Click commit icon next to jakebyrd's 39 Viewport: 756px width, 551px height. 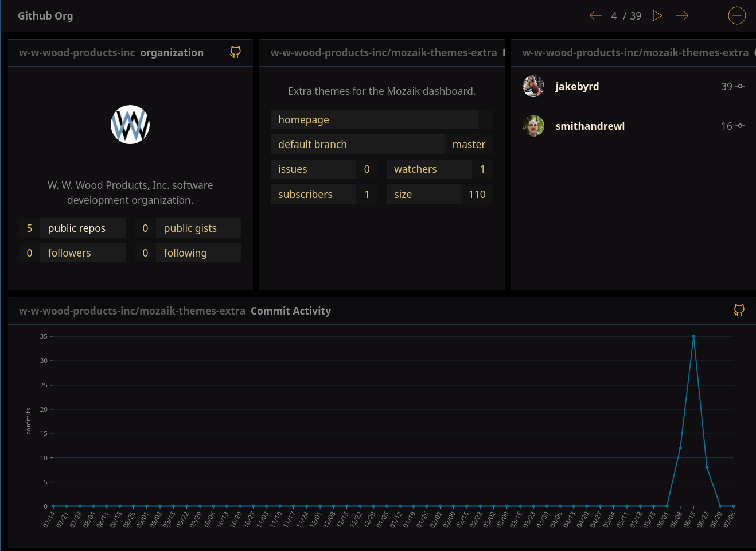[x=741, y=86]
